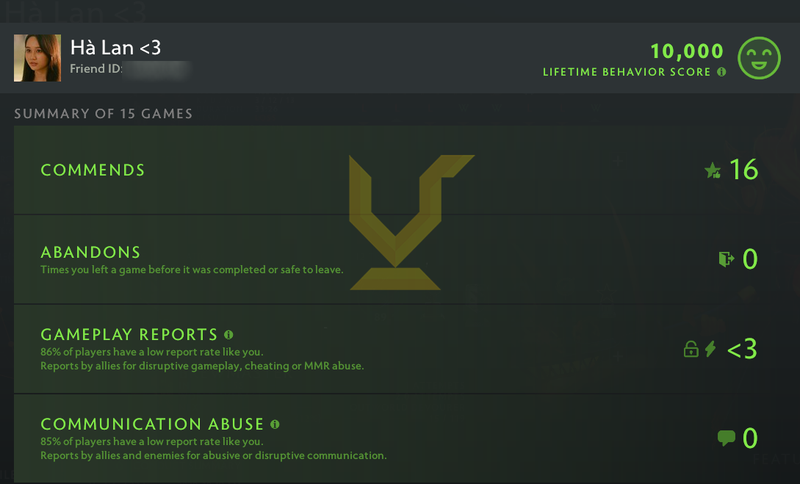Viewport: 800px width, 484px height.
Task: Click the smiley face behavior icon
Action: (x=759, y=58)
